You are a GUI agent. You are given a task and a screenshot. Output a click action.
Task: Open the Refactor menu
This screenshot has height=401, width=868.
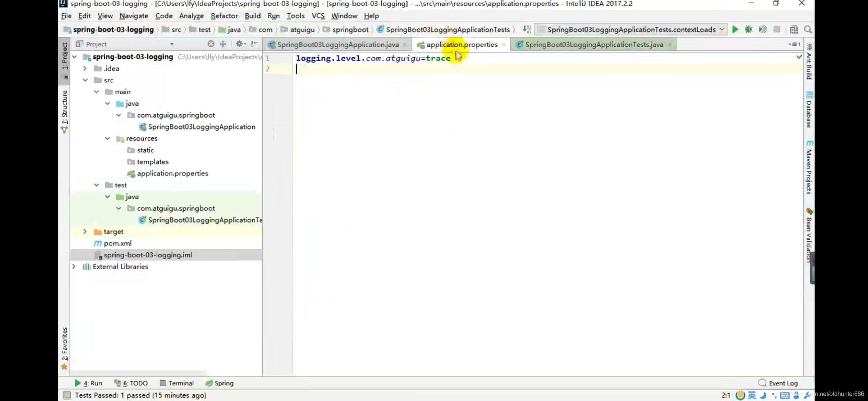[224, 16]
